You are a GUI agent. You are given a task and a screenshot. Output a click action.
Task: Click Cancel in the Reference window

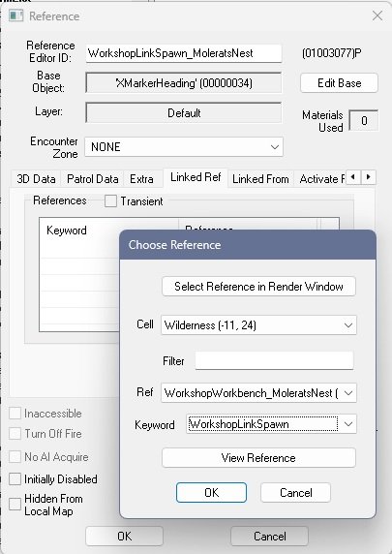(x=269, y=536)
